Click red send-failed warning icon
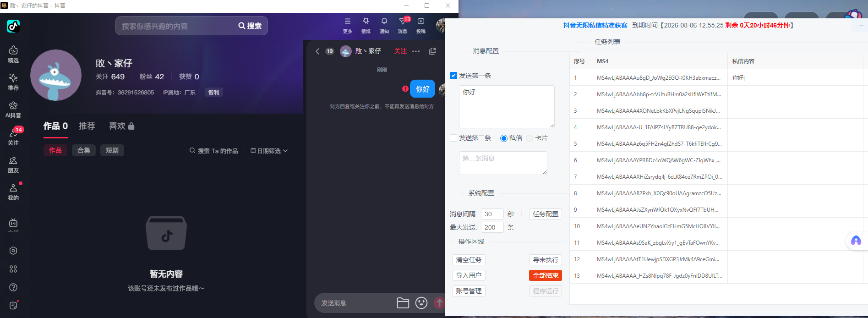Screen dimensions: 868x318 405,89
